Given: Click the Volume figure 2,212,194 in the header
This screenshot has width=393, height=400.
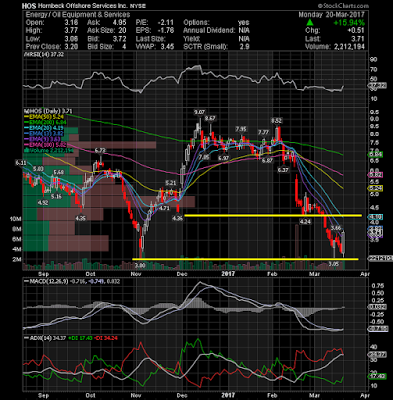Looking at the screenshot, I should (349, 47).
